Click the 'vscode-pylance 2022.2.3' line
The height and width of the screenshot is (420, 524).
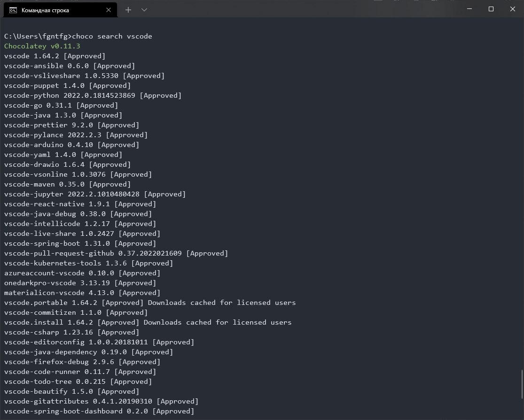click(76, 135)
